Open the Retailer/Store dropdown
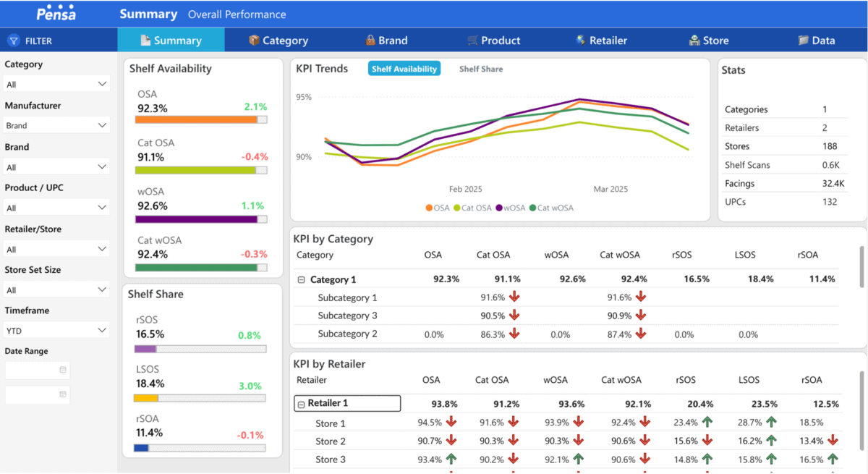Image resolution: width=868 pixels, height=474 pixels. tap(57, 249)
